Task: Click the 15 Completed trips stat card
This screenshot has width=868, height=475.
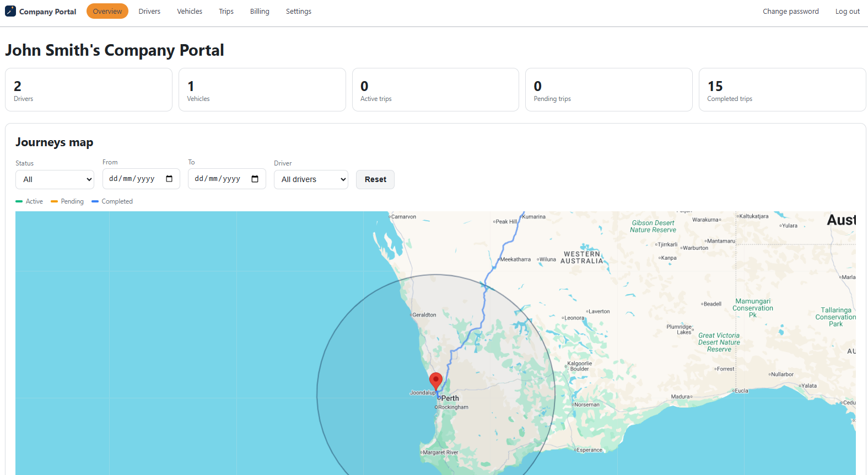Action: pyautogui.click(x=783, y=89)
